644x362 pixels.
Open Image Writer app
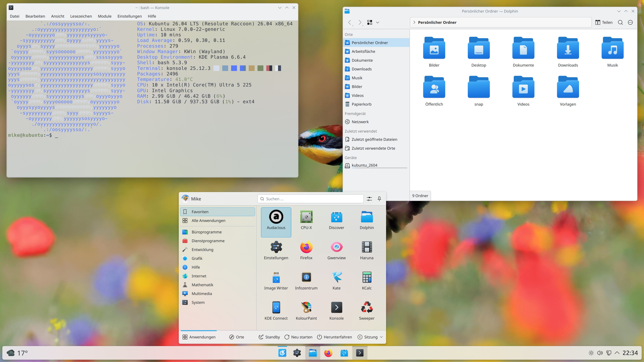point(276,282)
